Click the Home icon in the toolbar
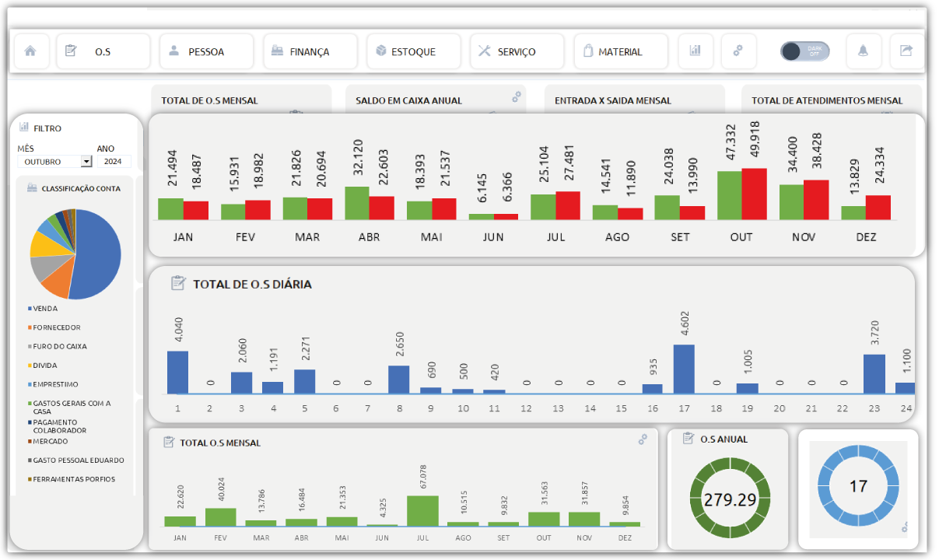946x560 pixels. click(31, 51)
